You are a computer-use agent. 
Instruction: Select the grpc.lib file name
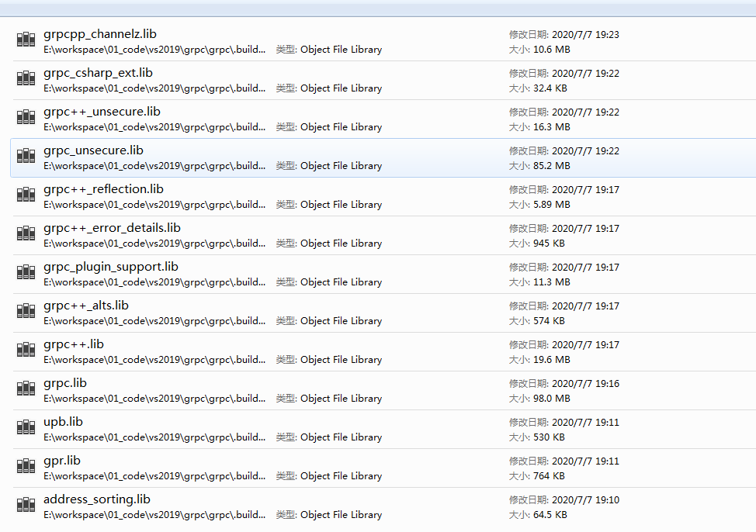pyautogui.click(x=64, y=383)
